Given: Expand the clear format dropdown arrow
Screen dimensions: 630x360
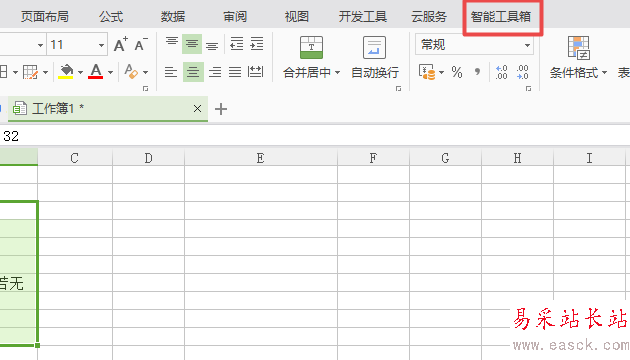Looking at the screenshot, I should [145, 72].
